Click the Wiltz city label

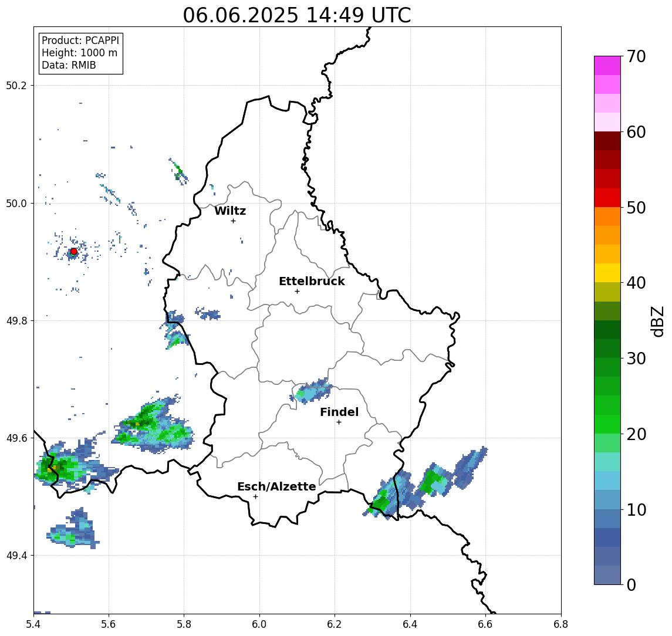(230, 211)
